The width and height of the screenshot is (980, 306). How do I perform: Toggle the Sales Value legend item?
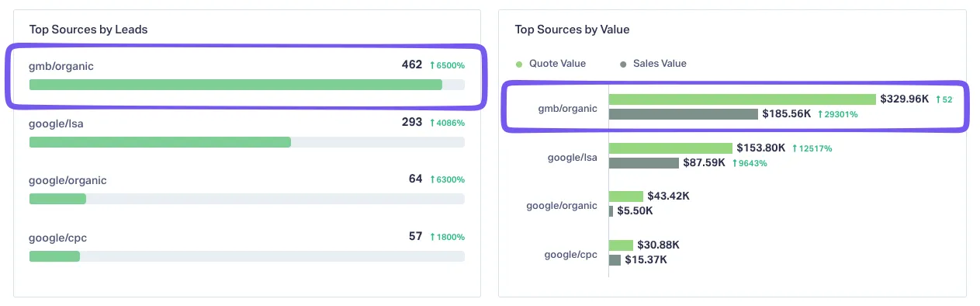tap(653, 64)
